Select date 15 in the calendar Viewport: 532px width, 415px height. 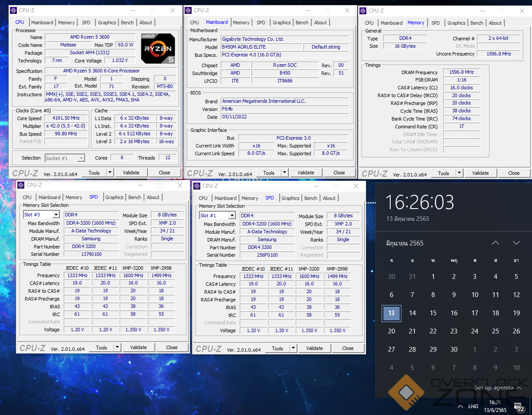[433, 313]
